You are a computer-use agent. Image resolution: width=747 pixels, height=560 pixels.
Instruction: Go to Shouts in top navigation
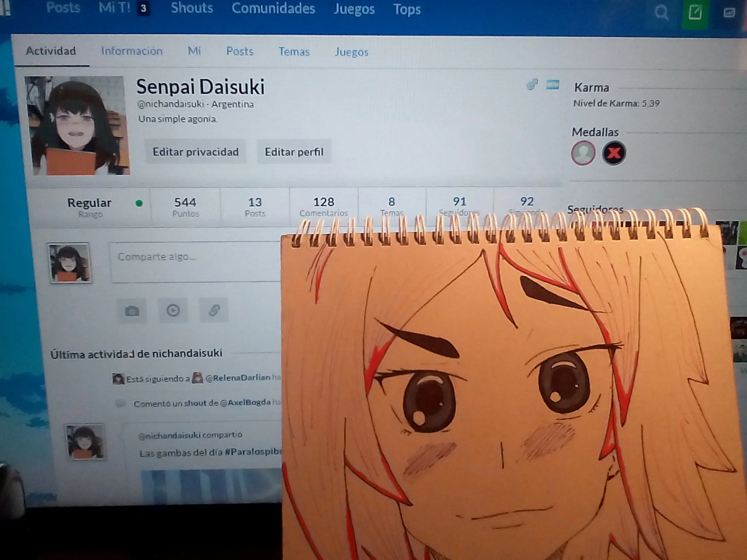coord(192,8)
